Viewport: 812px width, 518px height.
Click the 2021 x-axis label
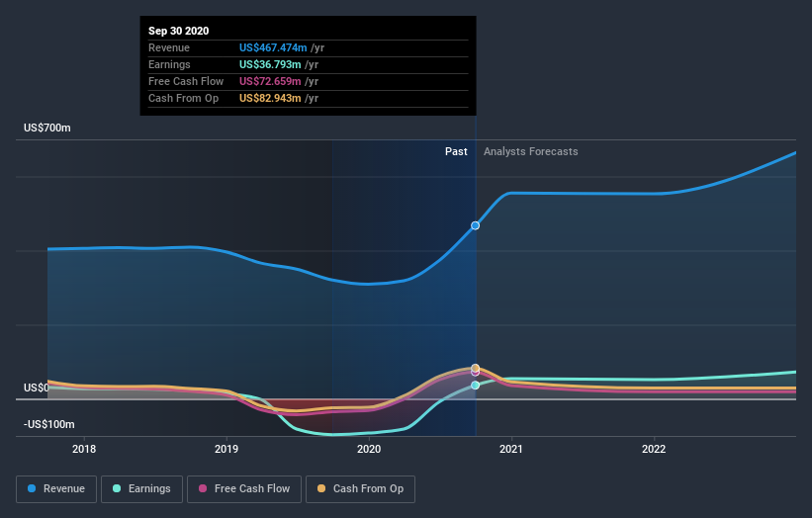point(511,449)
